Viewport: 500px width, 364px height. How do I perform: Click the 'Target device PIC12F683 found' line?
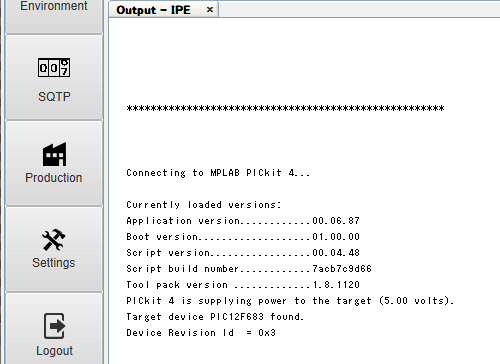[x=215, y=316]
